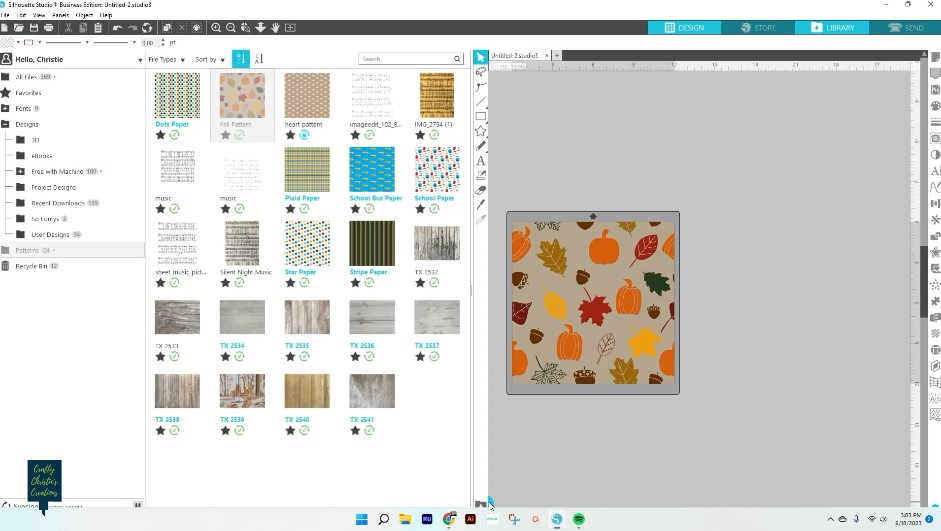Switch to the DESIGN tab
The height and width of the screenshot is (531, 941).
(x=684, y=28)
